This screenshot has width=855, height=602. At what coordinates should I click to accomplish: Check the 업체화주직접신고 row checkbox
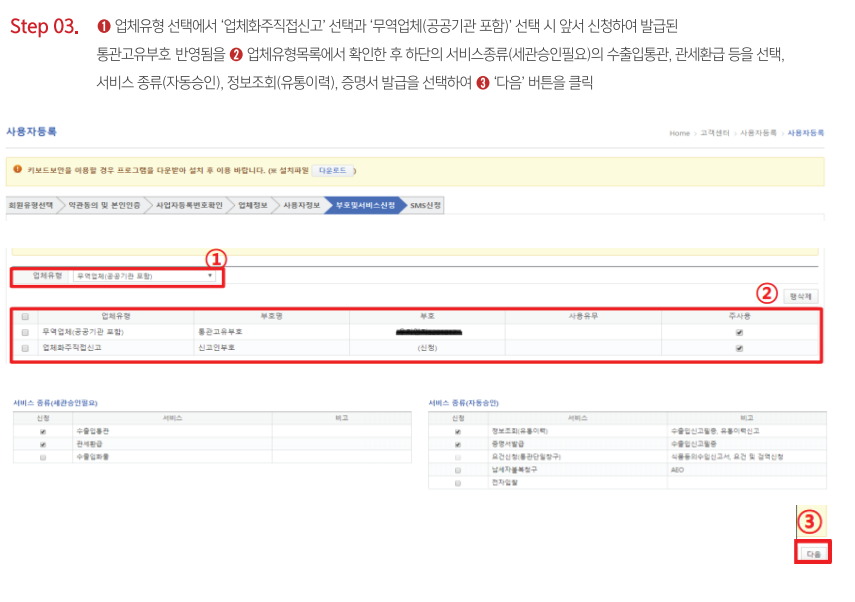25,348
